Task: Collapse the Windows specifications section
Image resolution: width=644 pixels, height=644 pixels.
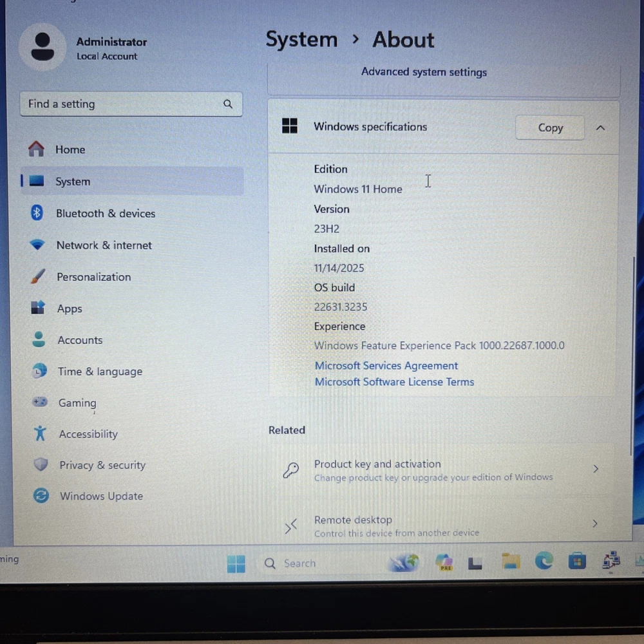Action: pos(600,128)
